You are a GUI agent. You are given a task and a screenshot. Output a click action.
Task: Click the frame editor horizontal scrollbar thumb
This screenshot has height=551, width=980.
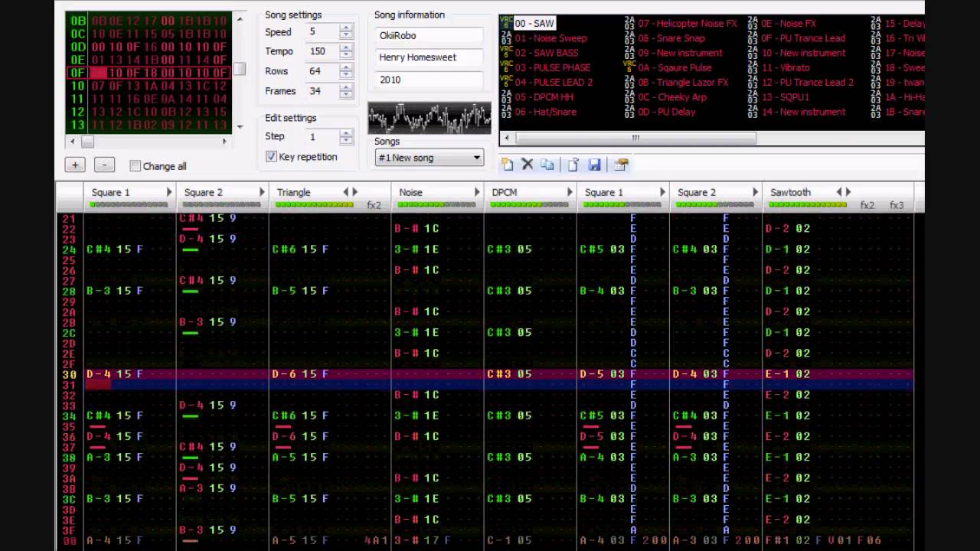point(87,142)
